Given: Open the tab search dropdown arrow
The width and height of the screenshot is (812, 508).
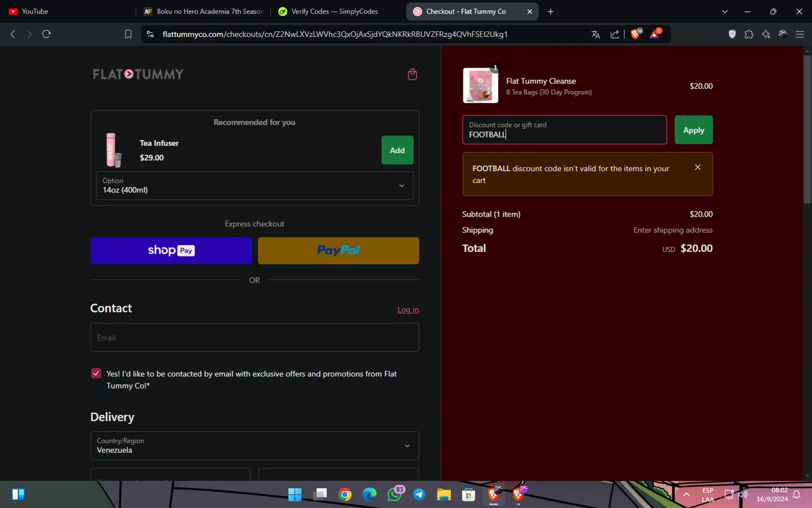Looking at the screenshot, I should pyautogui.click(x=724, y=11).
